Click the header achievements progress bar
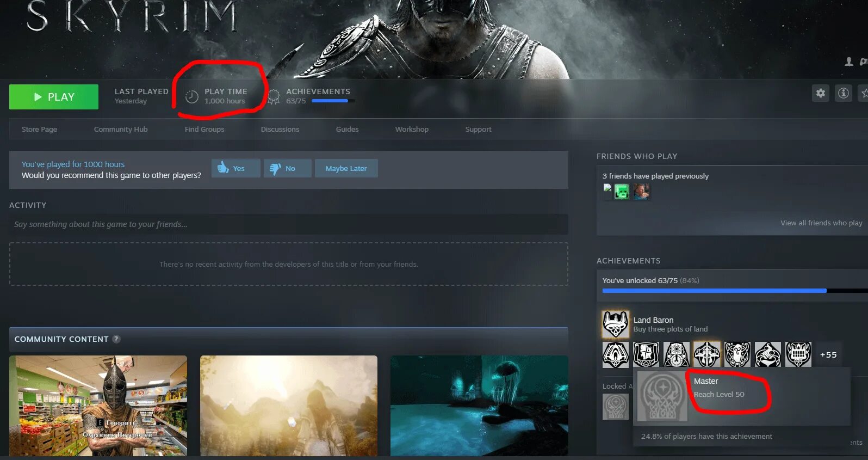Image resolution: width=868 pixels, height=460 pixels. click(x=333, y=101)
